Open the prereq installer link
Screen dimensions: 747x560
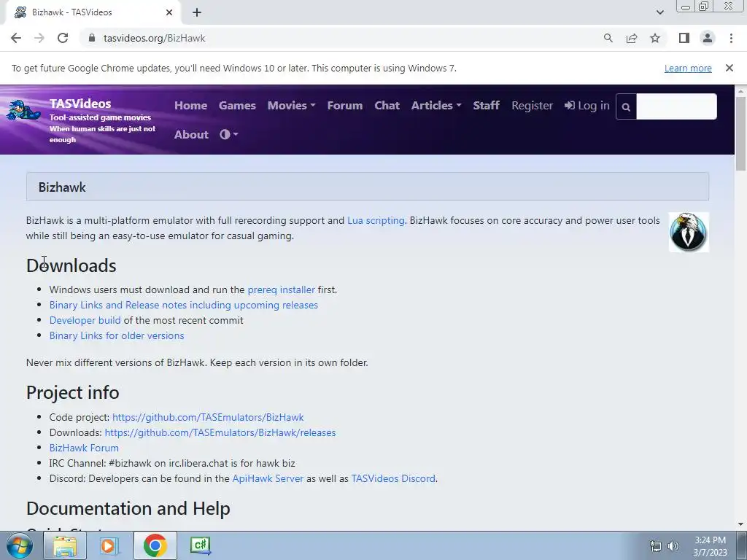pyautogui.click(x=281, y=289)
